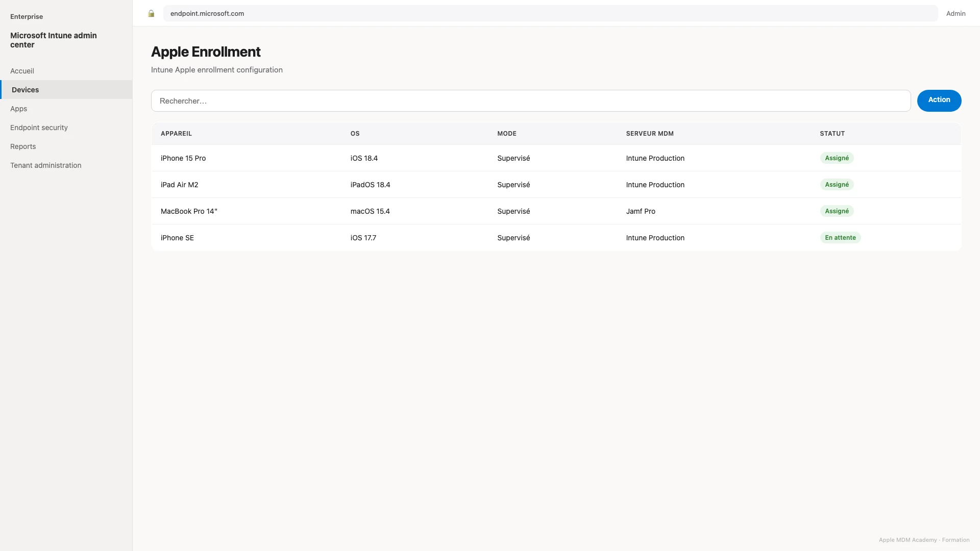Click the Jamf Pro server cell
980x551 pixels.
click(641, 211)
